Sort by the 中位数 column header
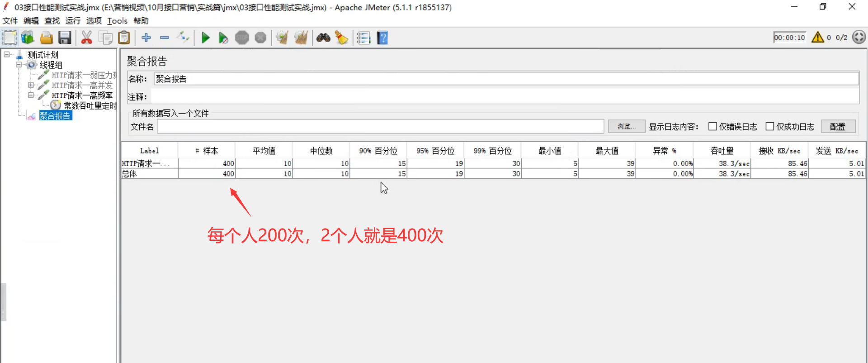 [321, 151]
